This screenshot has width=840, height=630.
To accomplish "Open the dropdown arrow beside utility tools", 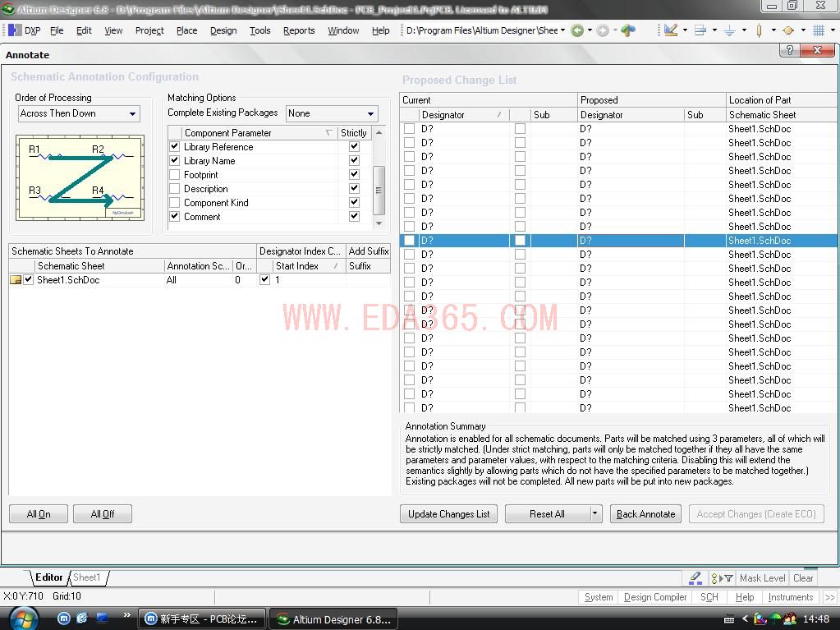I will 685,30.
